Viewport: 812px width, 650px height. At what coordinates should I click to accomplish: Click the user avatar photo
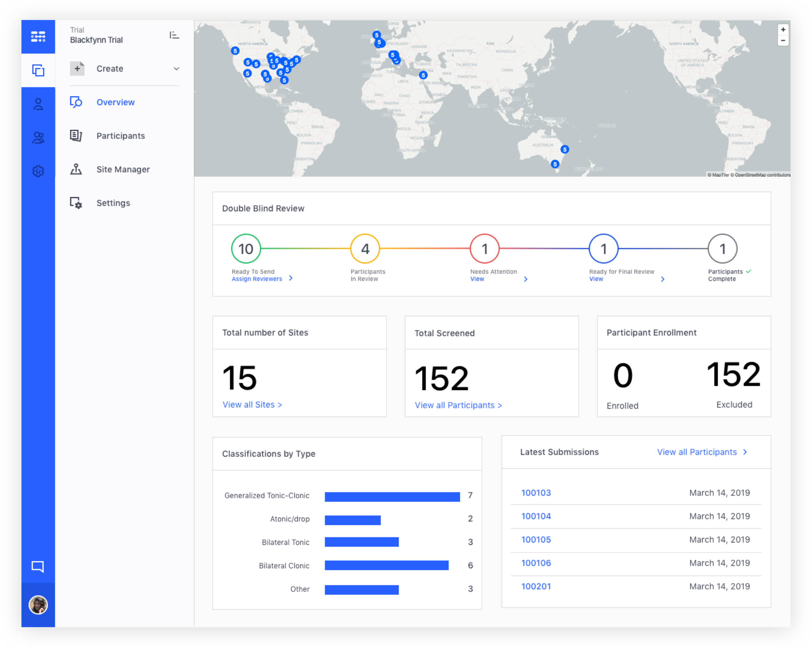tap(38, 605)
